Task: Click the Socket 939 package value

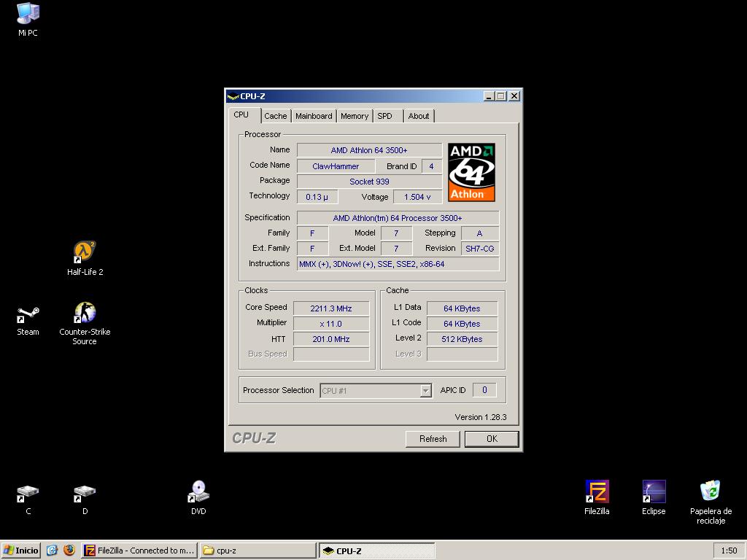Action: click(x=369, y=182)
